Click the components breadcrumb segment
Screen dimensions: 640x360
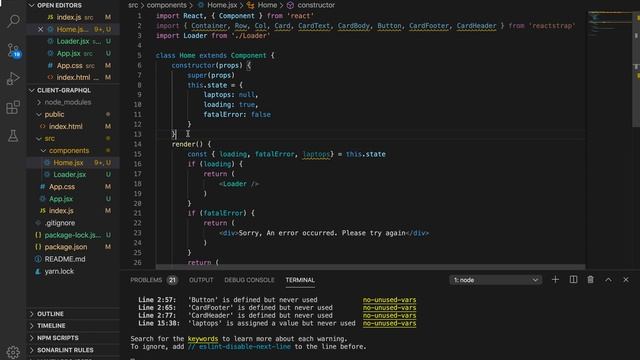tap(167, 5)
